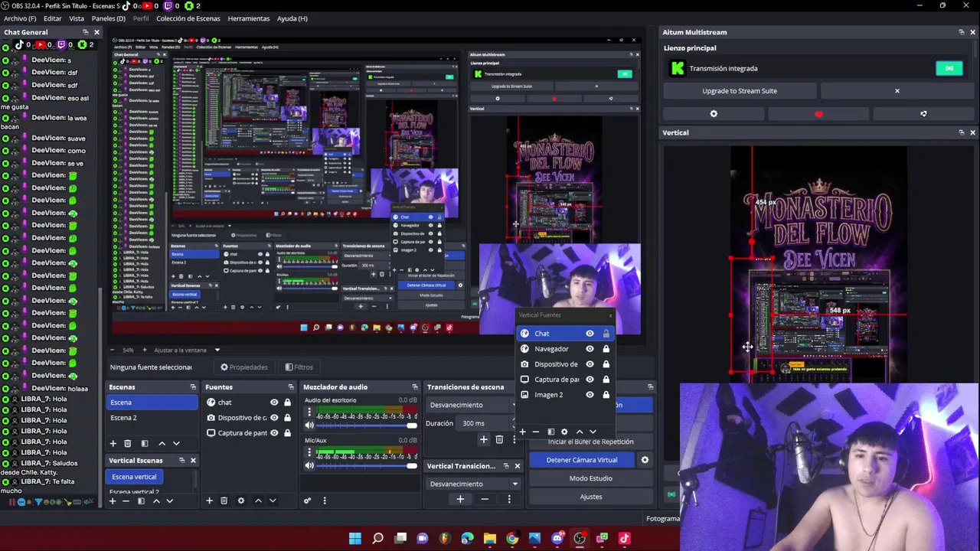Hide Imagen 2 in Vertical Fuentes
The height and width of the screenshot is (551, 980).
click(590, 395)
